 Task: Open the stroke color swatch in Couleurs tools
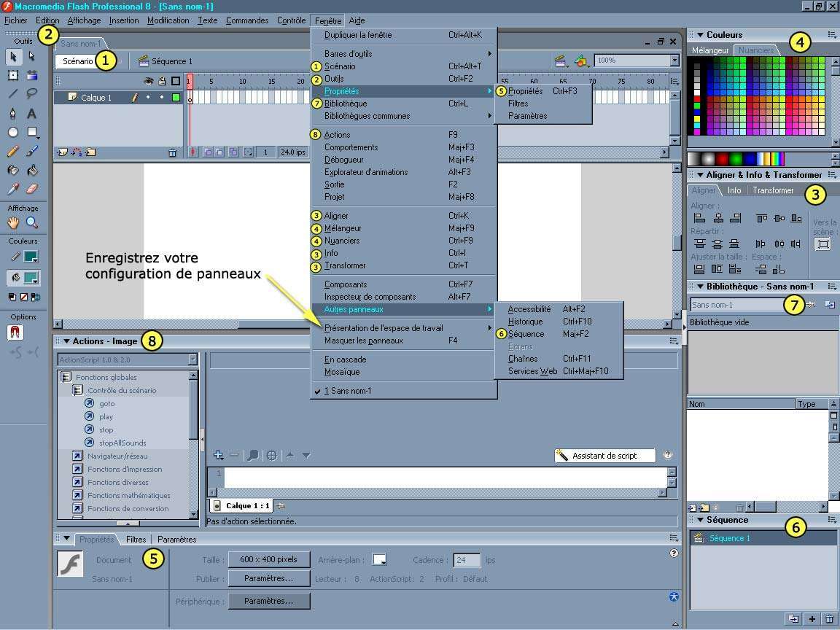click(31, 257)
